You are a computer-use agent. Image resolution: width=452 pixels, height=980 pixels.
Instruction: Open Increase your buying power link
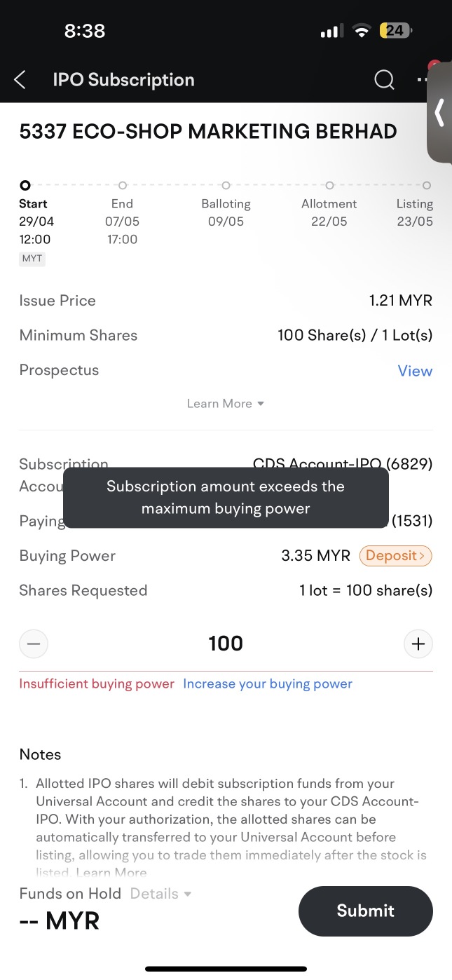[268, 684]
